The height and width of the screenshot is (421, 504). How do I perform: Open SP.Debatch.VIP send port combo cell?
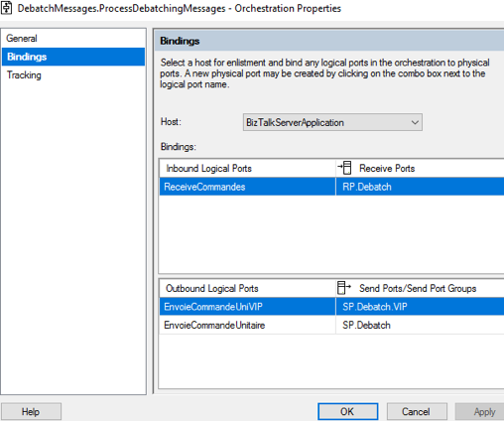pyautogui.click(x=420, y=307)
